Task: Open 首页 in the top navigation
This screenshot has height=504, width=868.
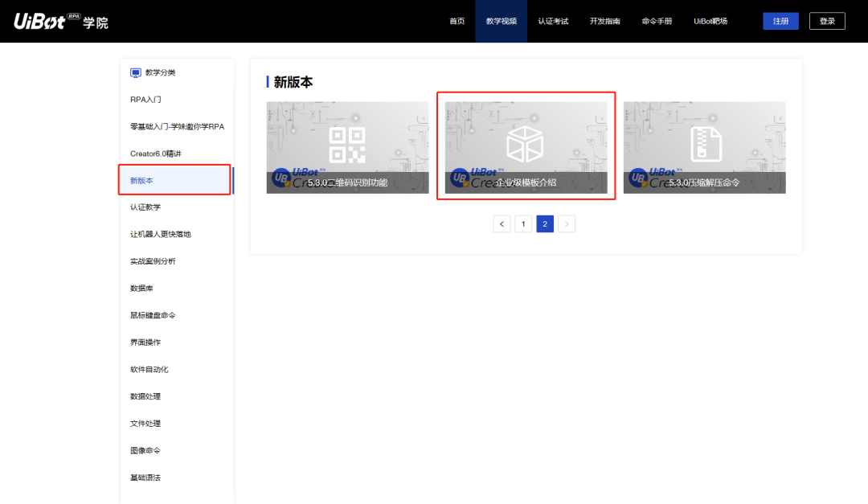Action: click(457, 21)
